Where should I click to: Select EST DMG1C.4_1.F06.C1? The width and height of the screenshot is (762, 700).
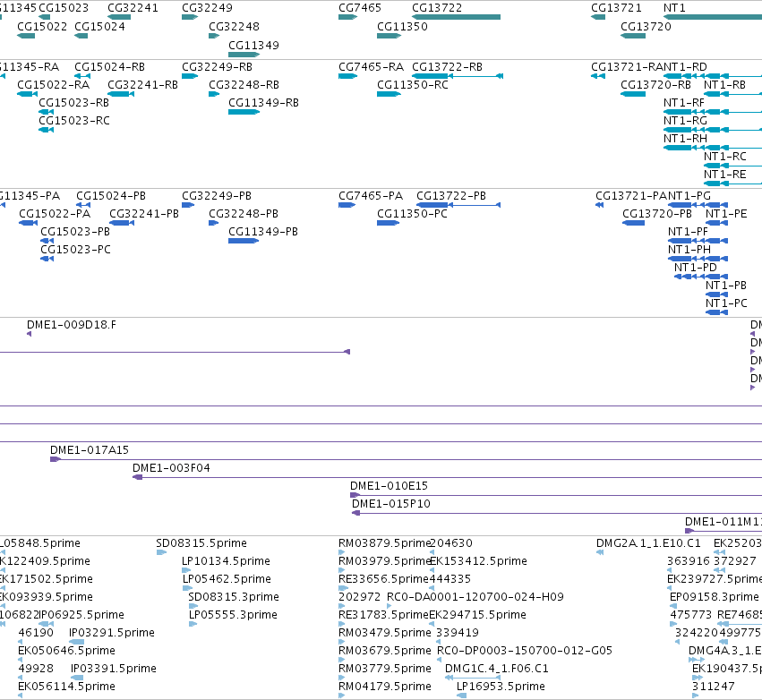point(497,669)
